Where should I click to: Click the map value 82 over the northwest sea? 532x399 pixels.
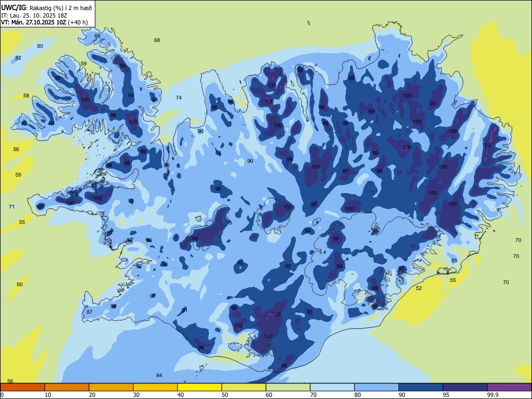click(18, 57)
